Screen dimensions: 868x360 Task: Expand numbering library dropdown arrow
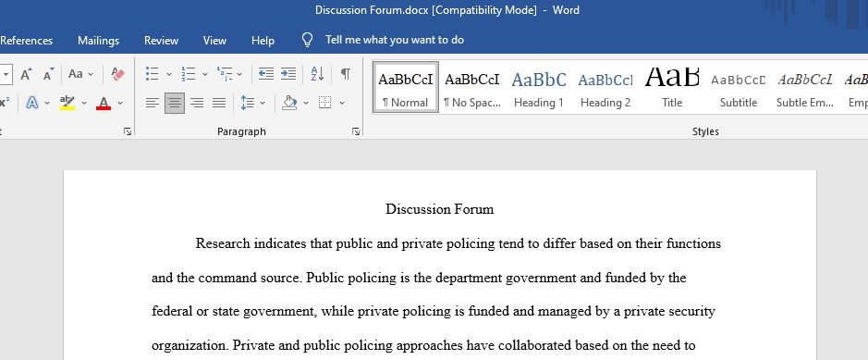click(205, 74)
